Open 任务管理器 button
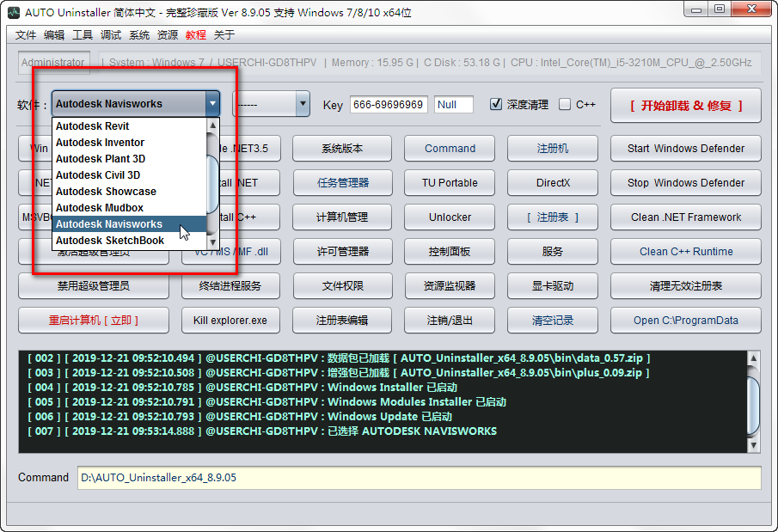The height and width of the screenshot is (532, 778). point(342,182)
